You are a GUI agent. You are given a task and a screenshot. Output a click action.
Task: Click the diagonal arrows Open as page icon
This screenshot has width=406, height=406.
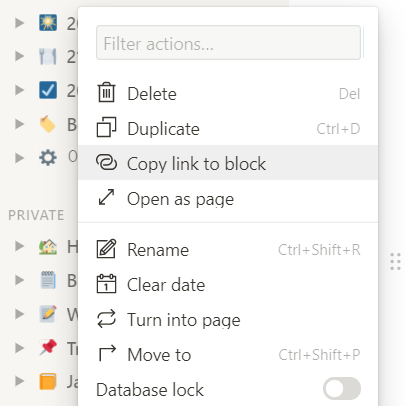point(106,197)
